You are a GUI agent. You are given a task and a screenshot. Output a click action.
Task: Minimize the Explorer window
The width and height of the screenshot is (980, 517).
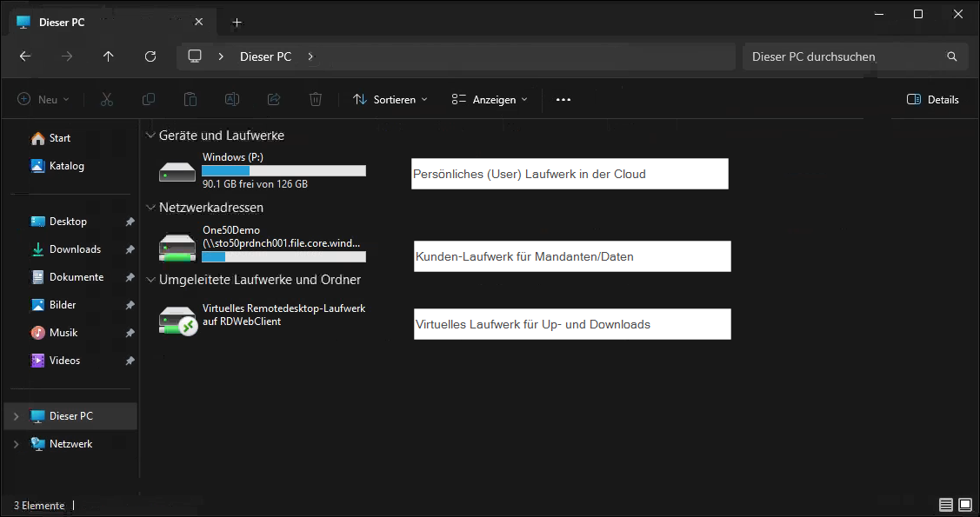click(878, 14)
